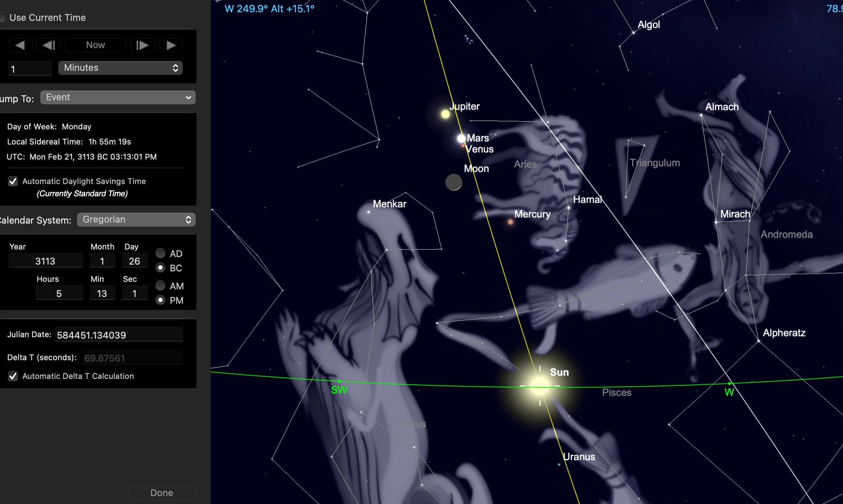843x504 pixels.
Task: Click the step backward time button
Action: click(48, 45)
